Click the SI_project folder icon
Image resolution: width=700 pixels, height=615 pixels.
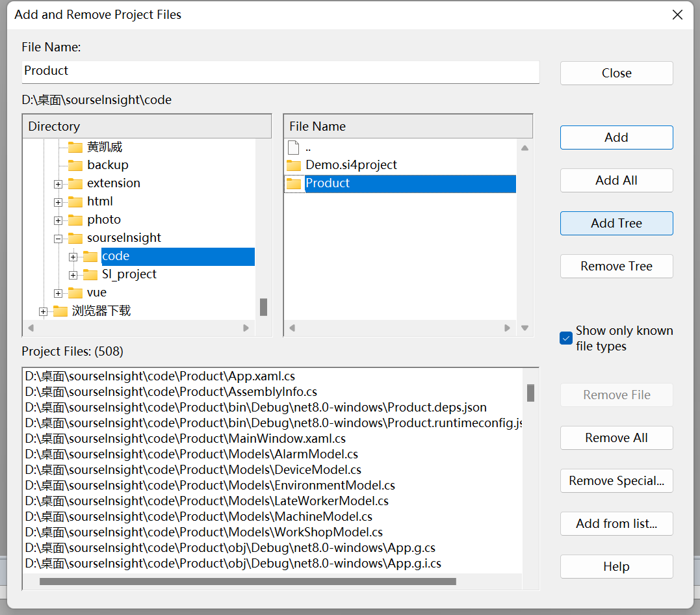click(90, 275)
